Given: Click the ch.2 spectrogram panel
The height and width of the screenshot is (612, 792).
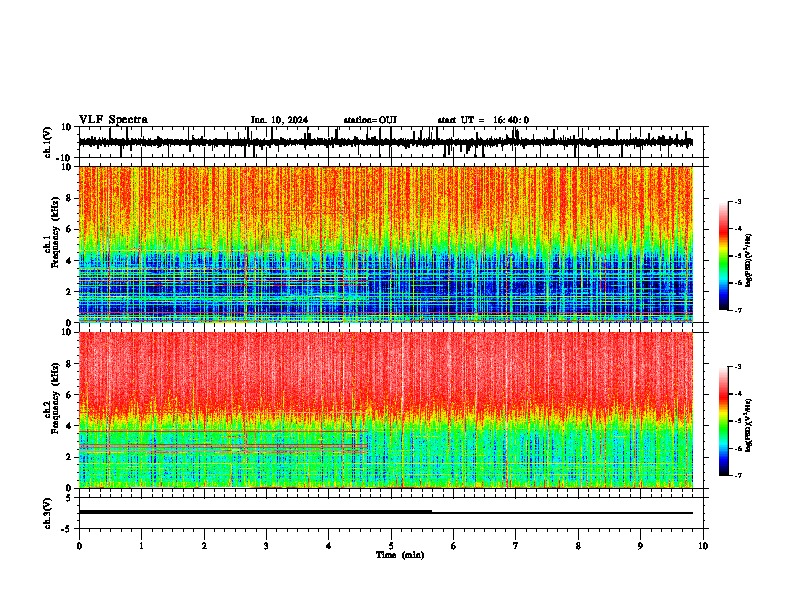Looking at the screenshot, I should point(386,410).
